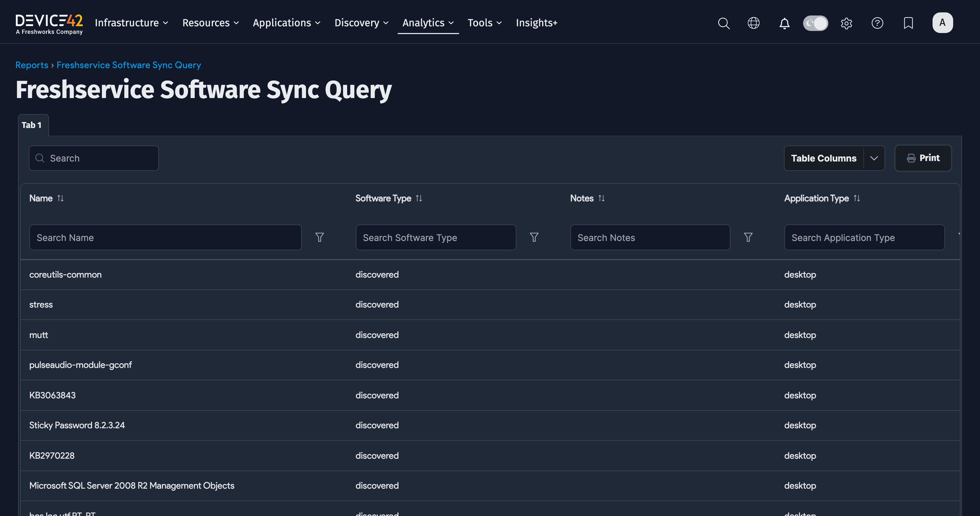
Task: Click the Table Columns button
Action: (824, 158)
